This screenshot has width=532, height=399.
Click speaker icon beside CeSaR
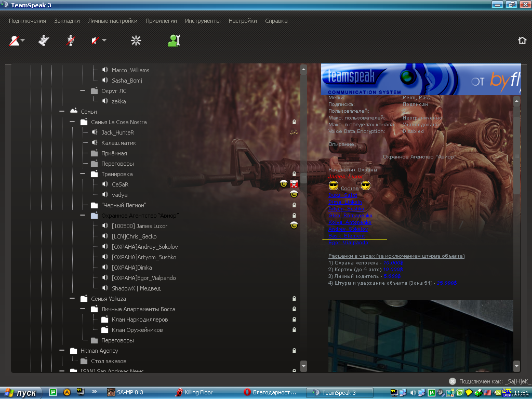click(x=105, y=184)
